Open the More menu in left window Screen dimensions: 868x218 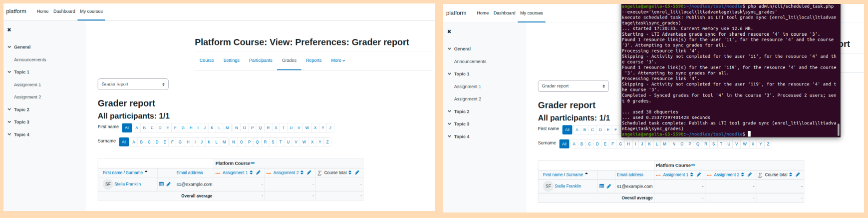(x=338, y=60)
